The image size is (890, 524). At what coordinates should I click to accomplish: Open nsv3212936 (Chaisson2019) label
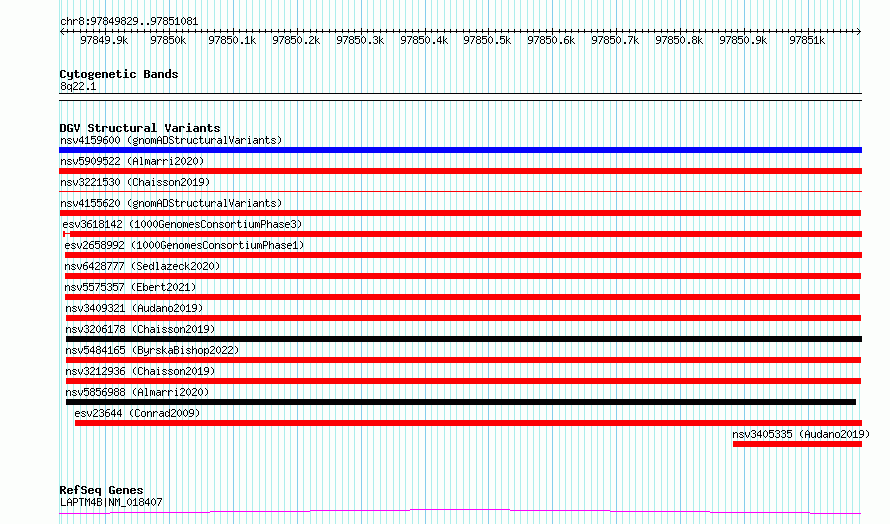pyautogui.click(x=140, y=371)
